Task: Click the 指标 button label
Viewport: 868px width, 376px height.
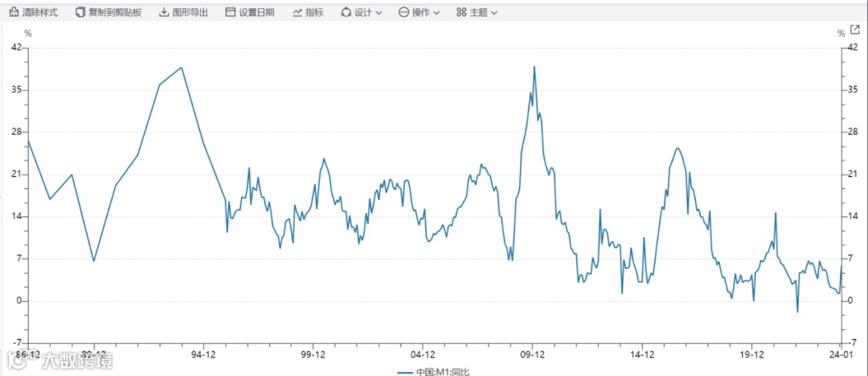Action: coord(314,12)
